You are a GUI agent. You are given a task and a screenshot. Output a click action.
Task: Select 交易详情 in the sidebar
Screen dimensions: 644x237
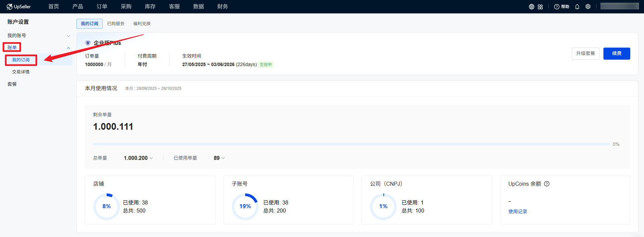21,72
